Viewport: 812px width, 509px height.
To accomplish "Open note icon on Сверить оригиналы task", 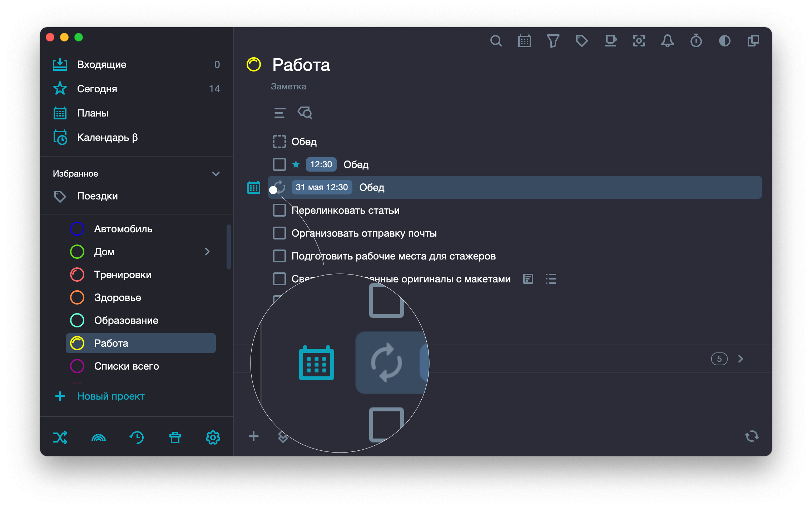I will pos(528,279).
